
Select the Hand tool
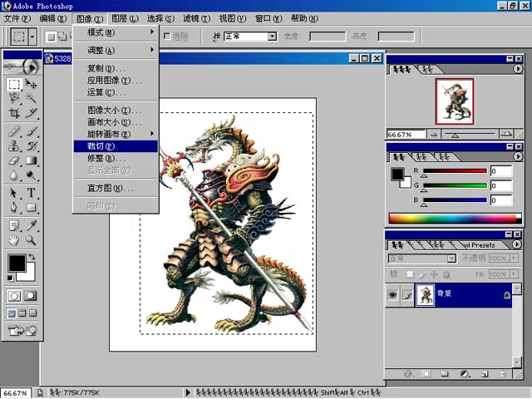coord(14,240)
